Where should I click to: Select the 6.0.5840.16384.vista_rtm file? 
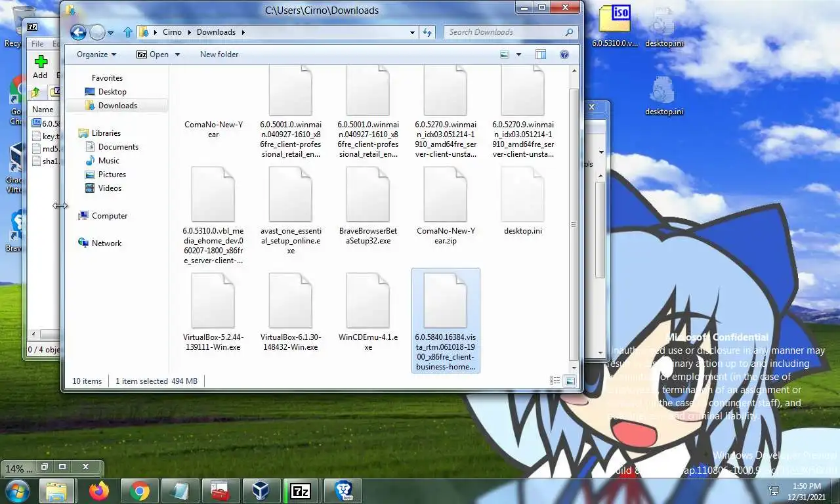[446, 320]
